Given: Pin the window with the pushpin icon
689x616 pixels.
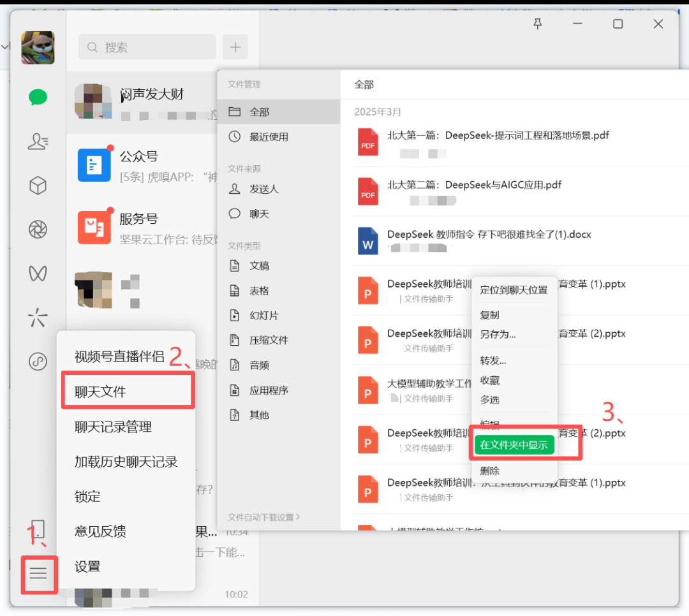Looking at the screenshot, I should tap(537, 24).
